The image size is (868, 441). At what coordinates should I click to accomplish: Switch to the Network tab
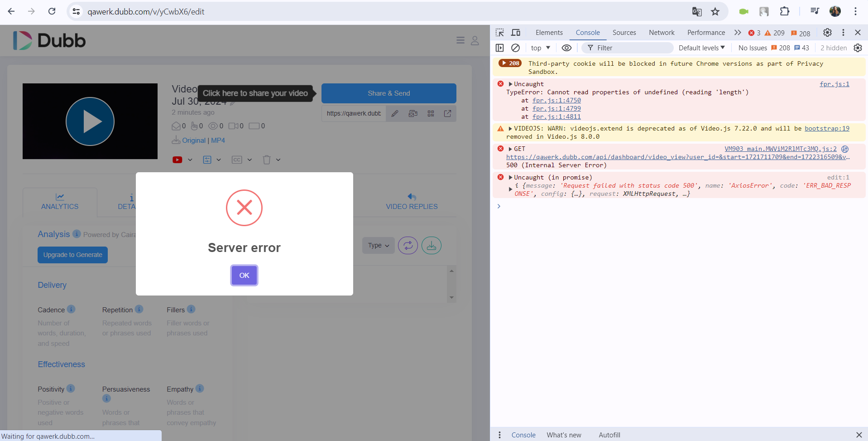(662, 33)
